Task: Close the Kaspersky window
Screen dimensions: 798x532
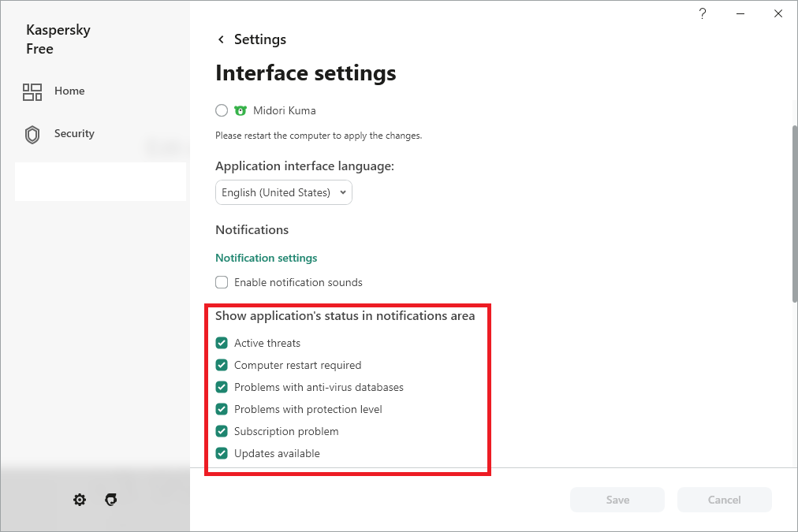Action: pyautogui.click(x=778, y=13)
